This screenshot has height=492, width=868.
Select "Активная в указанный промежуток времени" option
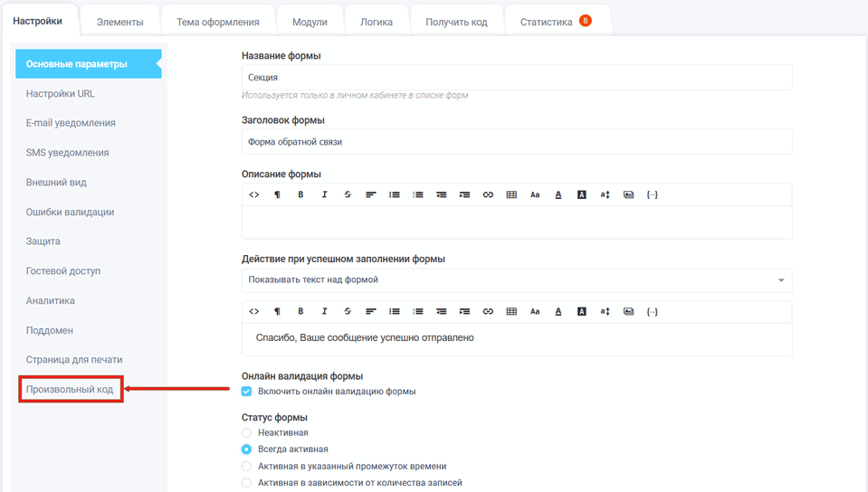[x=247, y=467]
